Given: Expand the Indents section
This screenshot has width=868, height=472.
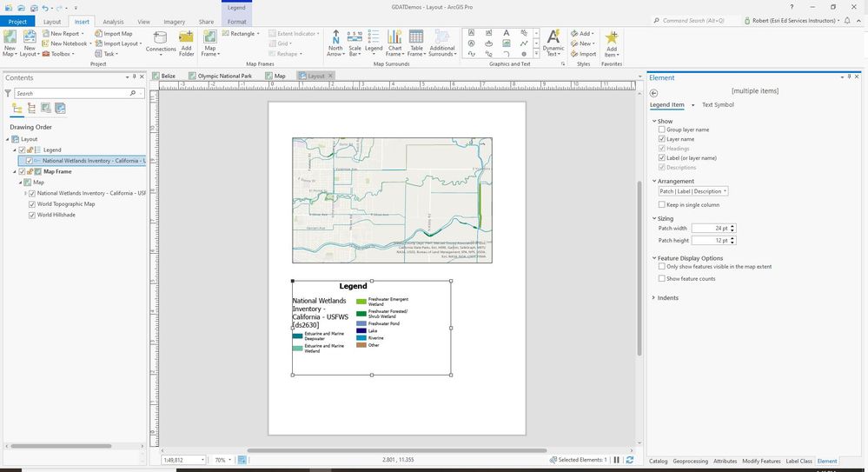Looking at the screenshot, I should [x=653, y=298].
